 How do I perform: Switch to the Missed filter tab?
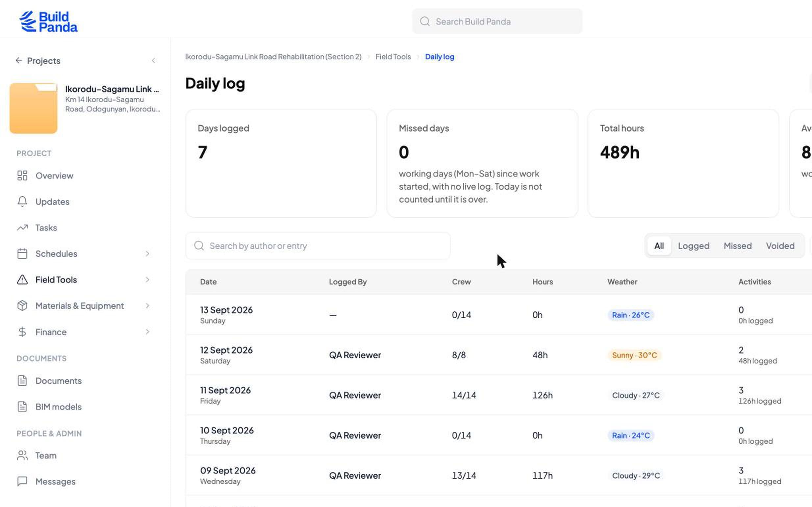(x=738, y=246)
